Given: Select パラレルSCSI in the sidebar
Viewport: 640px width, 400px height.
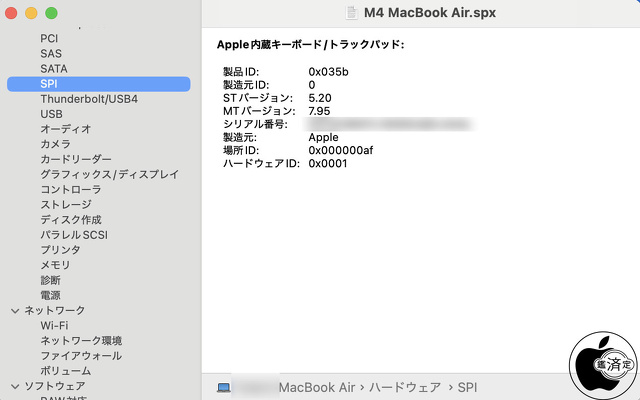Looking at the screenshot, I should coord(74,235).
